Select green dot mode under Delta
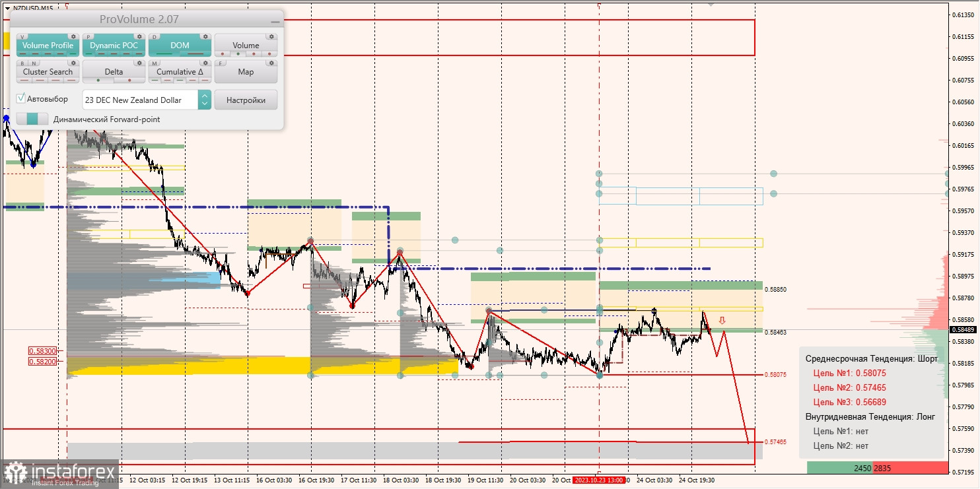Screen dimensions: 980x489 [x=98, y=80]
